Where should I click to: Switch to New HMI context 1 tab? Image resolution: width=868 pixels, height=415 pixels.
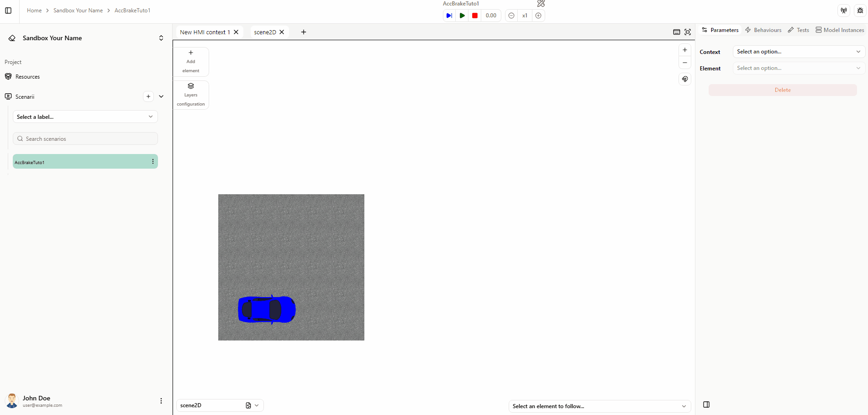point(205,32)
